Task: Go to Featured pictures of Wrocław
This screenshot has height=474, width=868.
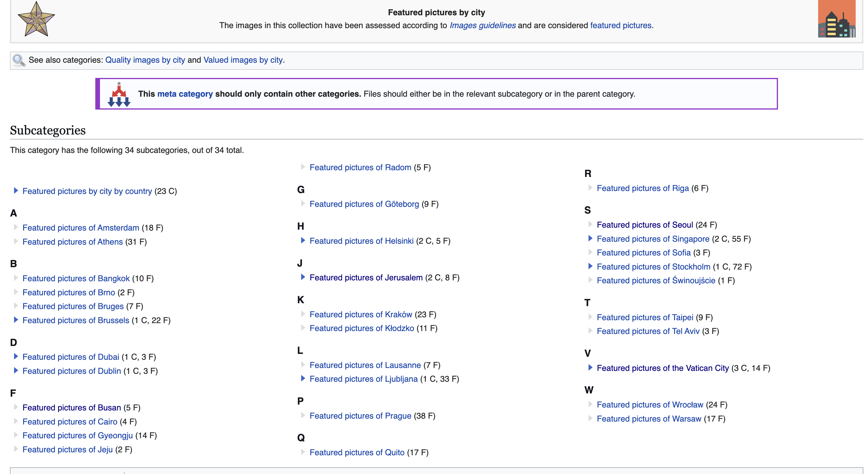Action: click(x=650, y=405)
